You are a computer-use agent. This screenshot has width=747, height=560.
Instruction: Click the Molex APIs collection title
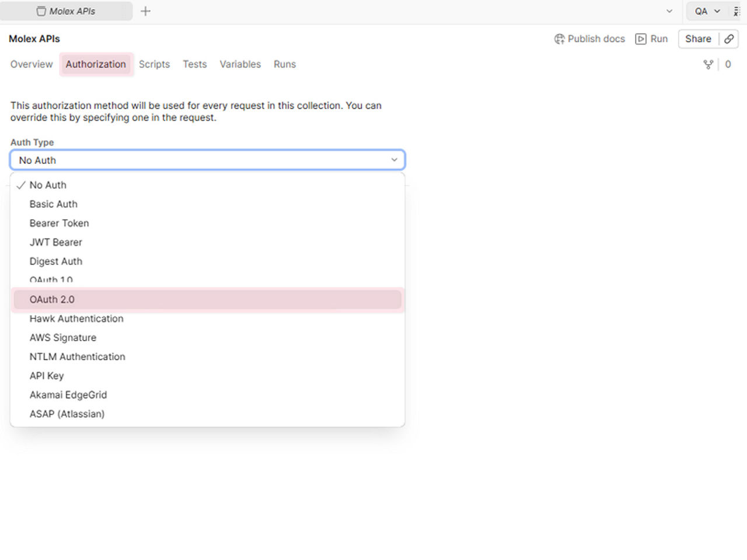[34, 38]
